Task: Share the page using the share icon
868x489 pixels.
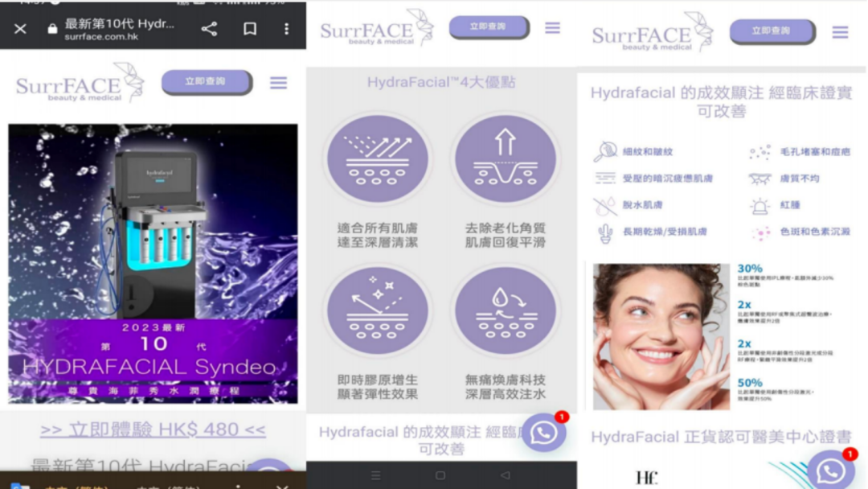Action: coord(209,29)
